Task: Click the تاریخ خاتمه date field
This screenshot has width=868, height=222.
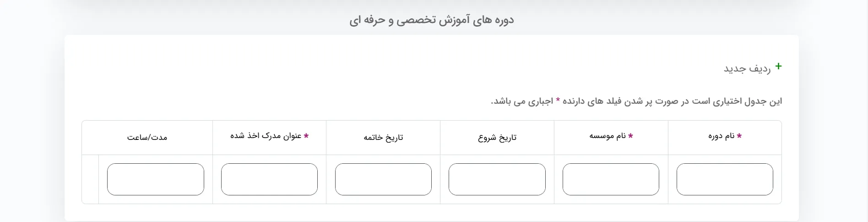Action: point(383,179)
